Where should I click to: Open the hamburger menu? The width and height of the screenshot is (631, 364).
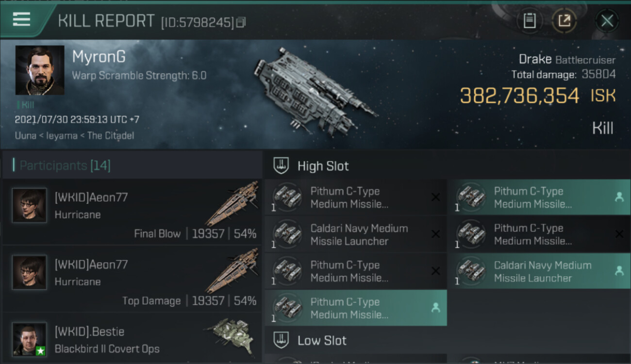[21, 19]
